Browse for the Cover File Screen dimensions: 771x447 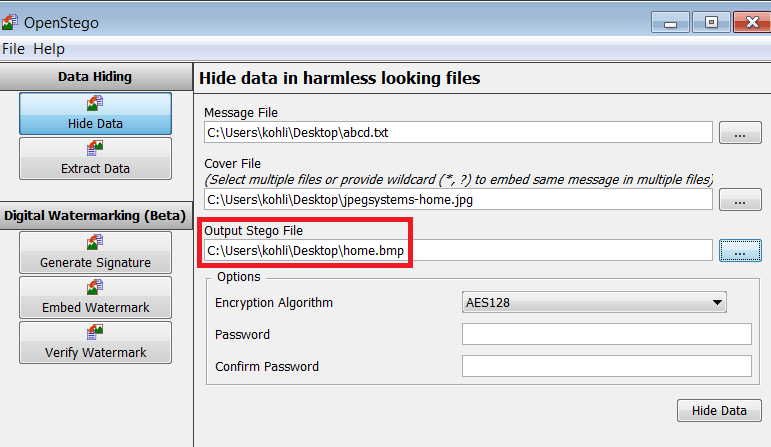pyautogui.click(x=740, y=200)
